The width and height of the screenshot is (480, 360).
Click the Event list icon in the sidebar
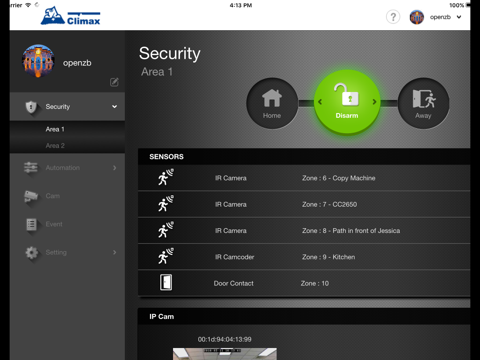tap(31, 224)
